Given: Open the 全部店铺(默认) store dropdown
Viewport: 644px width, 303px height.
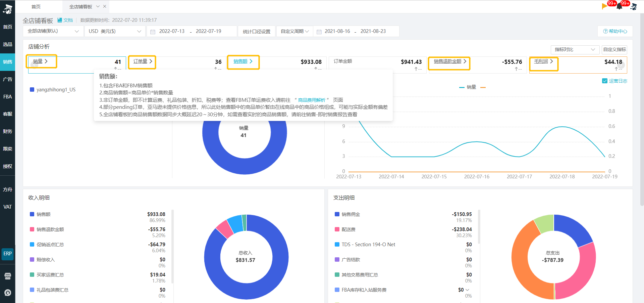Looking at the screenshot, I should point(53,31).
